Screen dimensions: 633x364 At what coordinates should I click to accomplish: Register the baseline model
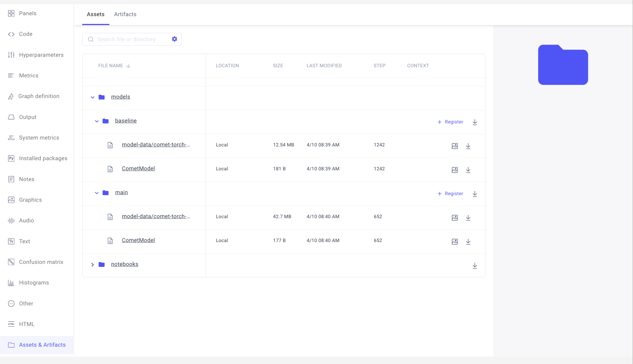click(450, 122)
